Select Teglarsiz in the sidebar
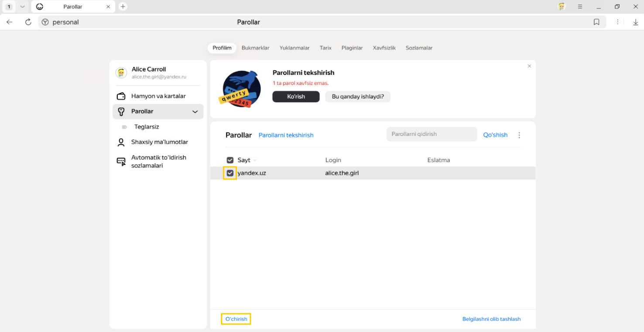 click(x=147, y=127)
